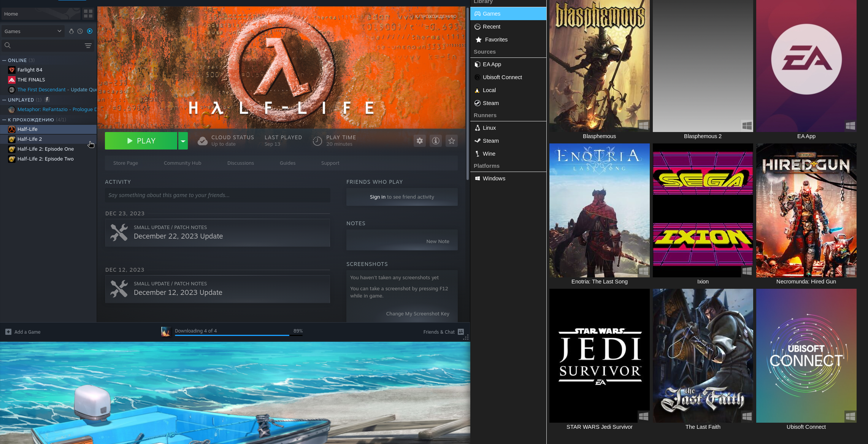Create a New Note

(438, 242)
